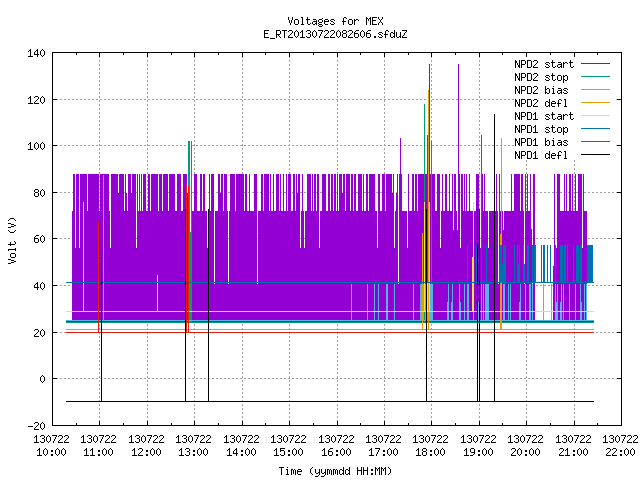This screenshot has width=640, height=480.
Task: Click the 130722 19:00 time tick label
Action: click(x=478, y=446)
